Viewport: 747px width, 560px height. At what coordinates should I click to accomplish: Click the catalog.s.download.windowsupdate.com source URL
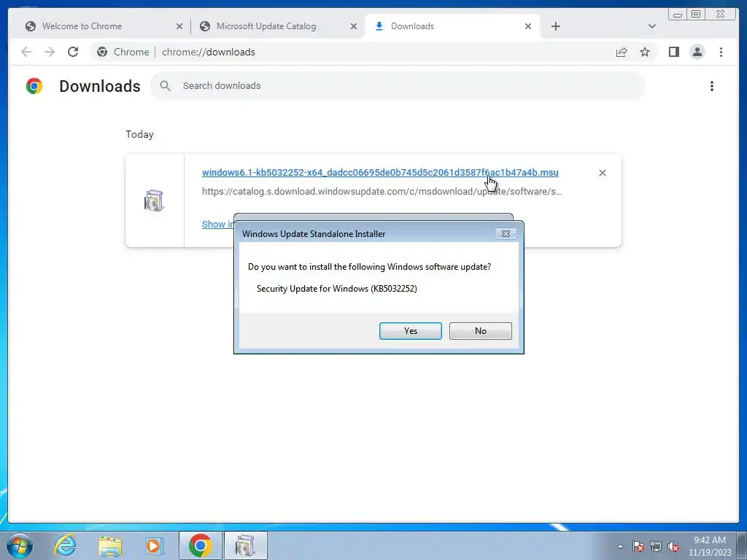[x=382, y=192]
